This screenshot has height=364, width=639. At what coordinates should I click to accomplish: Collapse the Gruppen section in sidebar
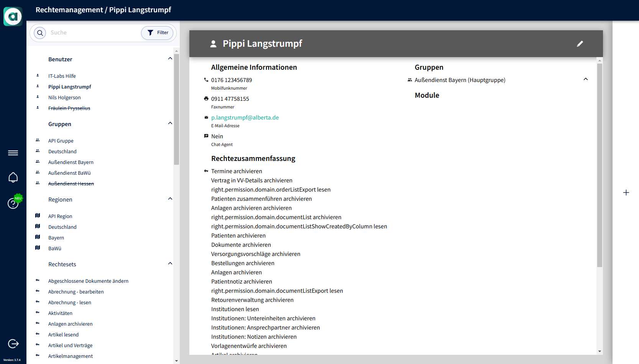170,123
